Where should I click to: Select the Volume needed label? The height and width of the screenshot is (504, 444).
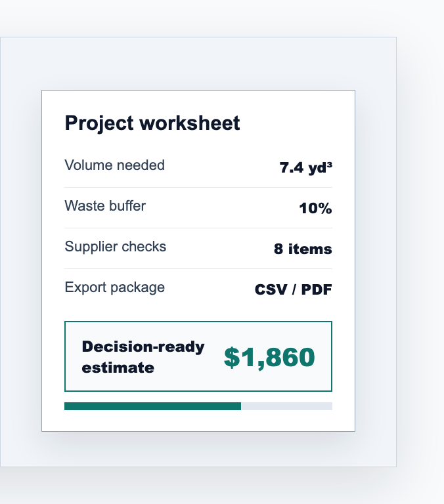tap(114, 165)
